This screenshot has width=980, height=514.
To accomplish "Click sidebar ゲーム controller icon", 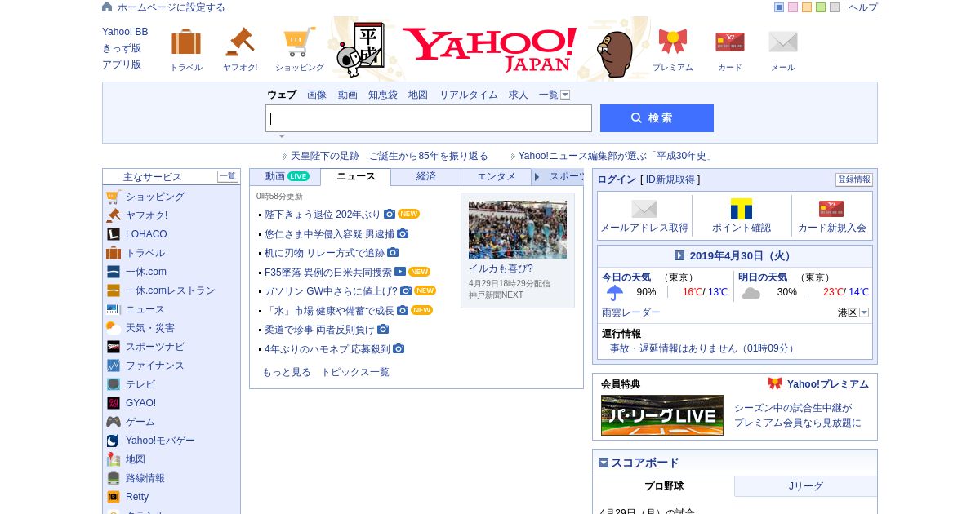I will click(x=114, y=422).
